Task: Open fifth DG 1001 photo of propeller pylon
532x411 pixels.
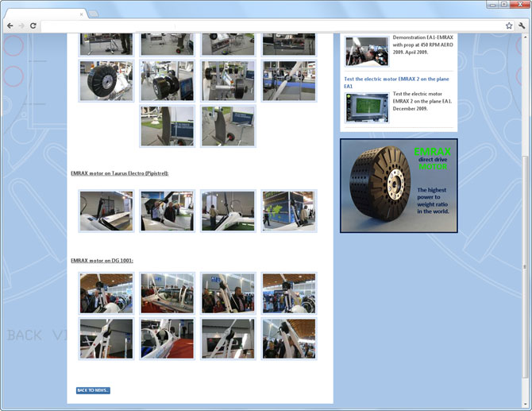Action: (106, 339)
